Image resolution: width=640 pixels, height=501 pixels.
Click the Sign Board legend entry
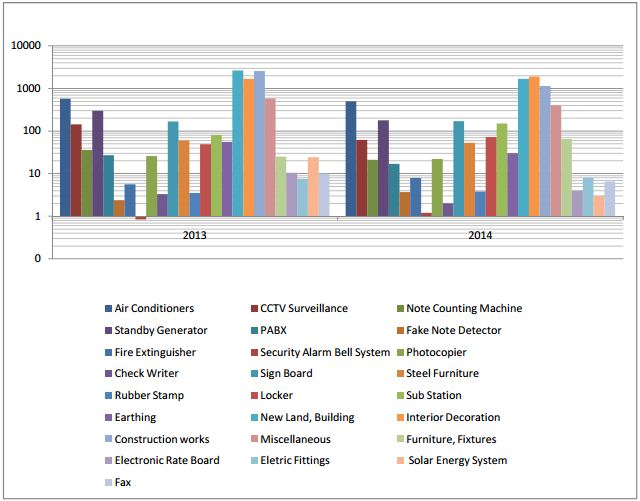point(285,374)
